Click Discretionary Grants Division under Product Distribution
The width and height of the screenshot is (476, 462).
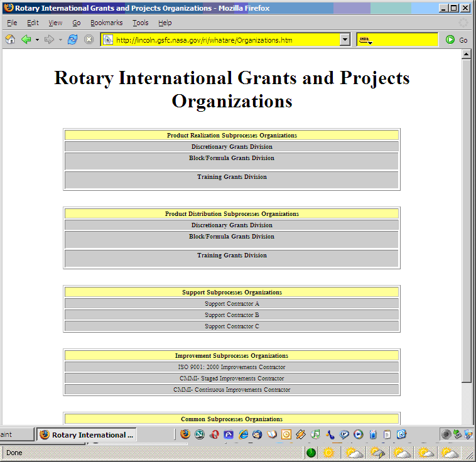(232, 225)
